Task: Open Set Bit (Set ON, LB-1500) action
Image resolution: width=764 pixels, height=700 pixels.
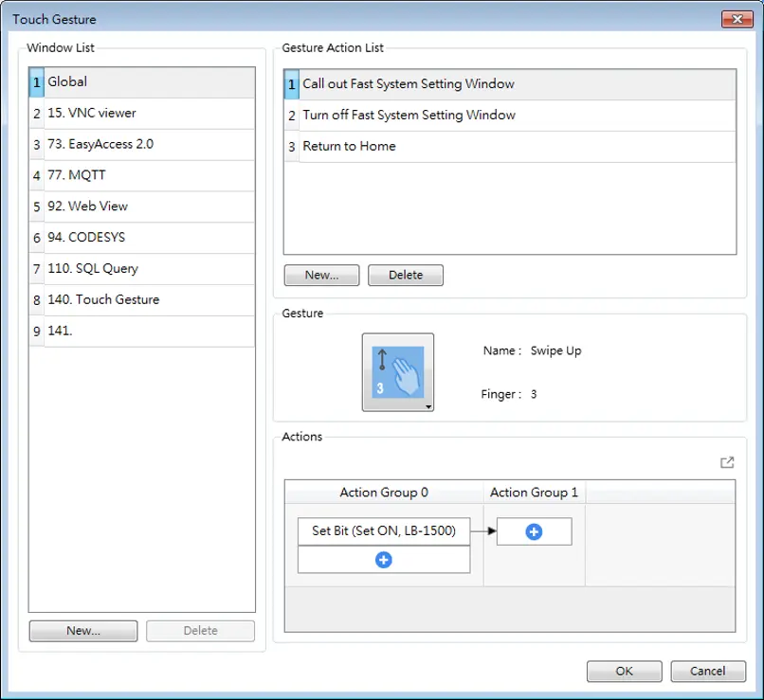Action: click(384, 531)
